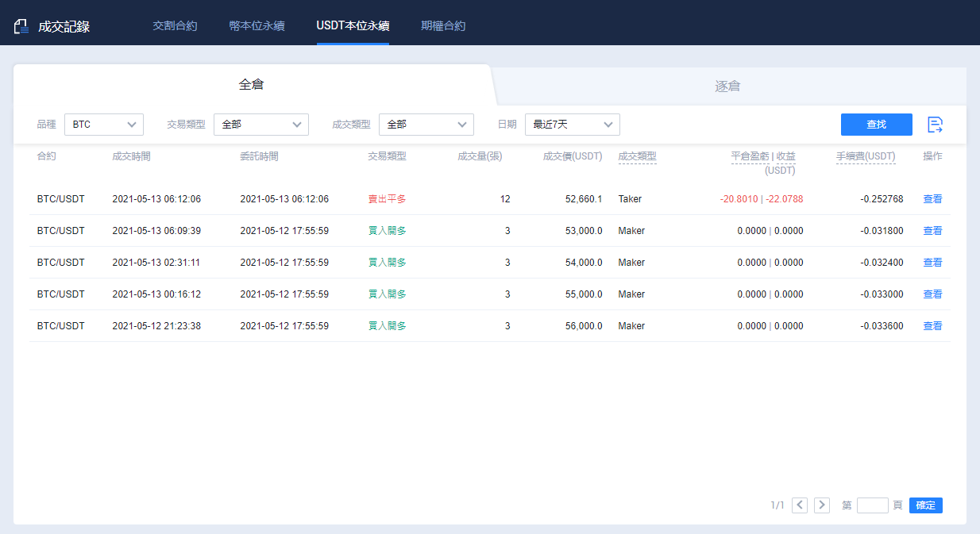Go to previous page arrow
The image size is (980, 534).
point(800,505)
